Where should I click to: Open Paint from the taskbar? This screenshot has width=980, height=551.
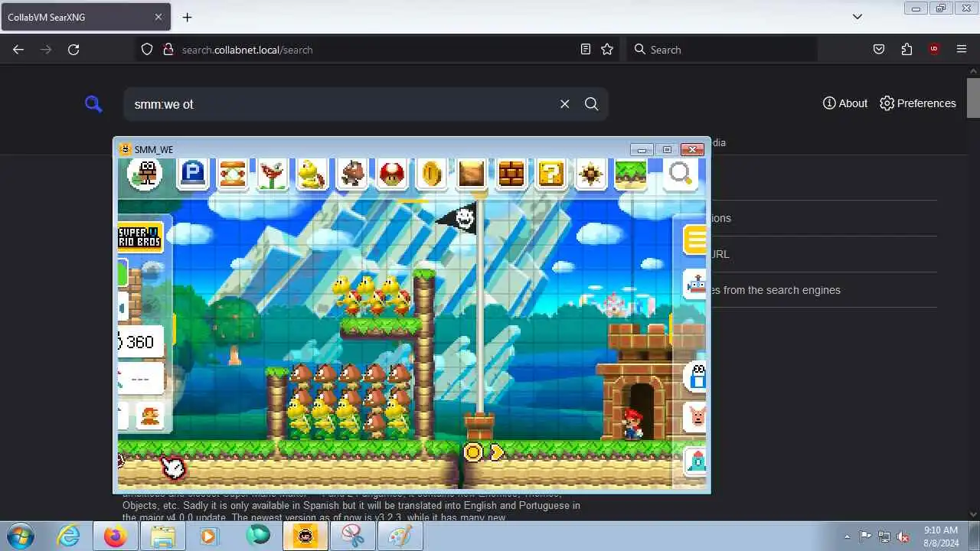tap(400, 536)
